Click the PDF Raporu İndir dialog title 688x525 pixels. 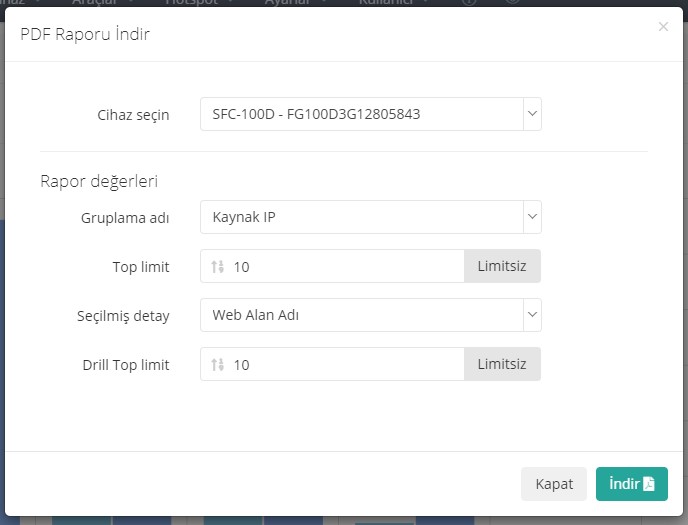(85, 35)
